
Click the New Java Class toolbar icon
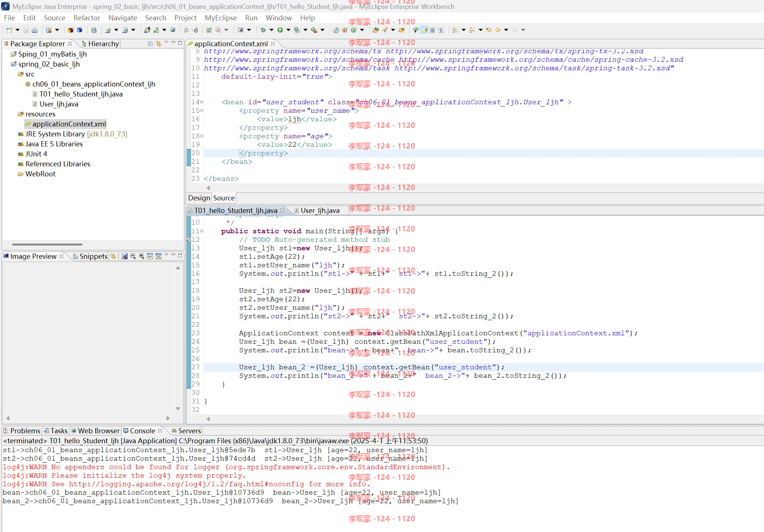tap(354, 30)
